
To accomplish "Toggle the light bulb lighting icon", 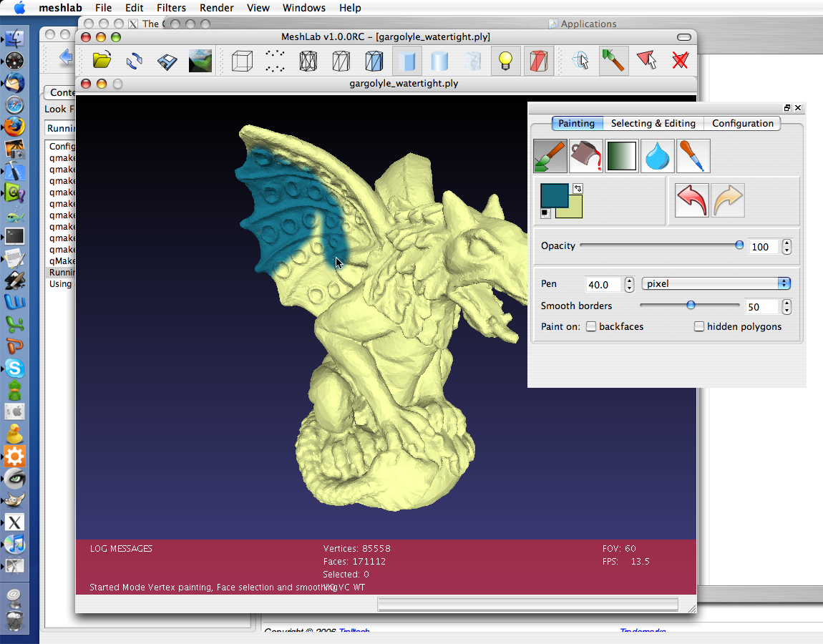I will click(506, 61).
